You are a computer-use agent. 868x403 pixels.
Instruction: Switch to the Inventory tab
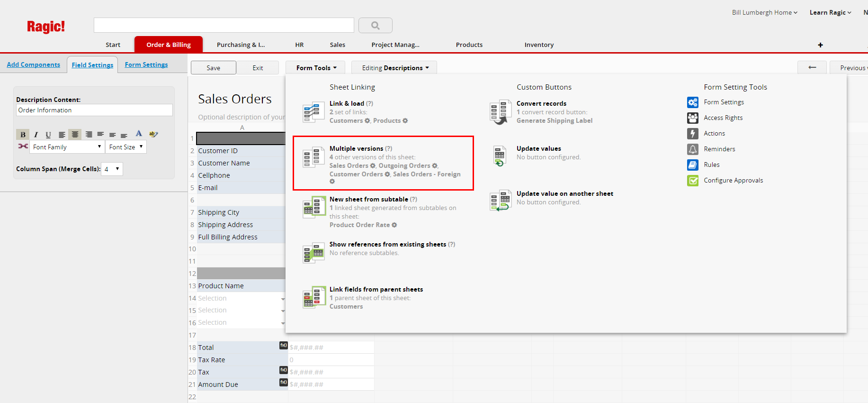539,45
